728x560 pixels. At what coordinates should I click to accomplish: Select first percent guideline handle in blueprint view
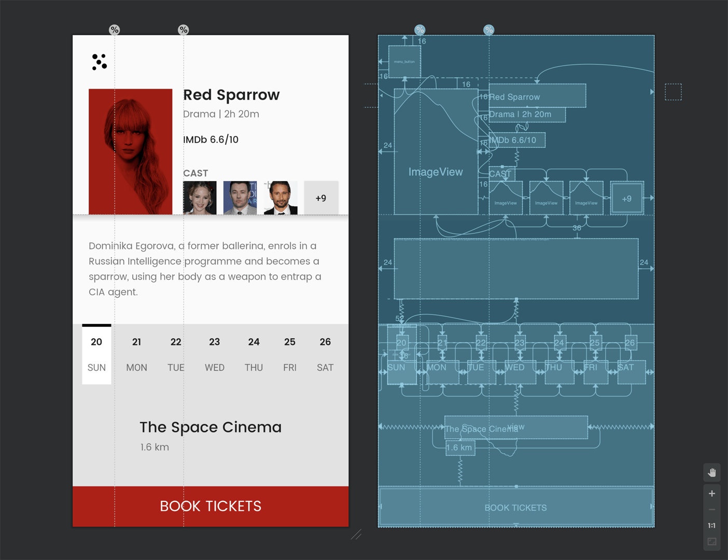[x=419, y=30]
